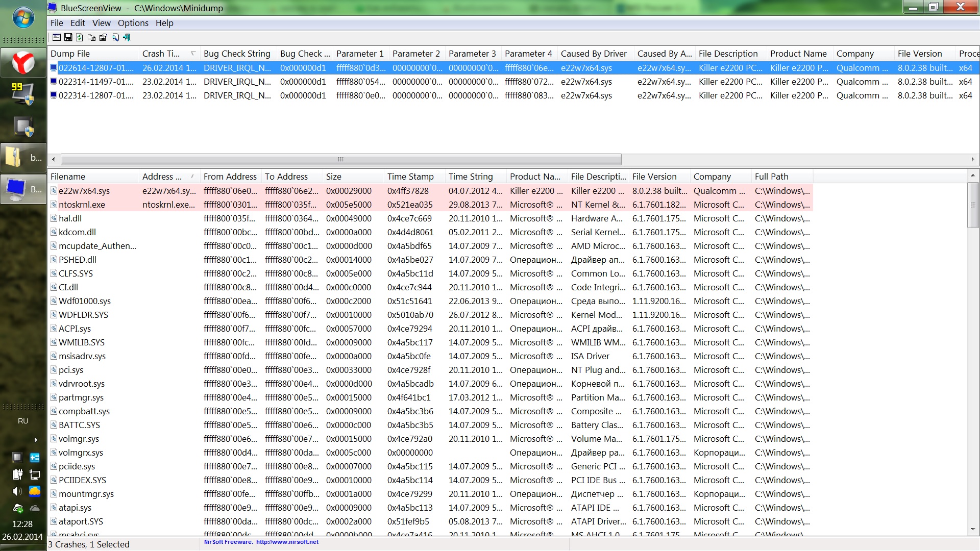980x551 pixels.
Task: Select dump file 022314-11497-01 row
Action: click(96, 82)
